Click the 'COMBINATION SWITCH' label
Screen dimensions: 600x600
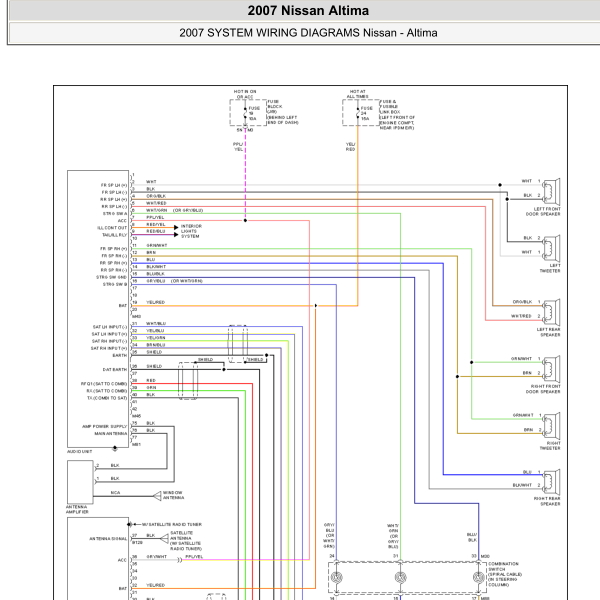click(x=503, y=566)
